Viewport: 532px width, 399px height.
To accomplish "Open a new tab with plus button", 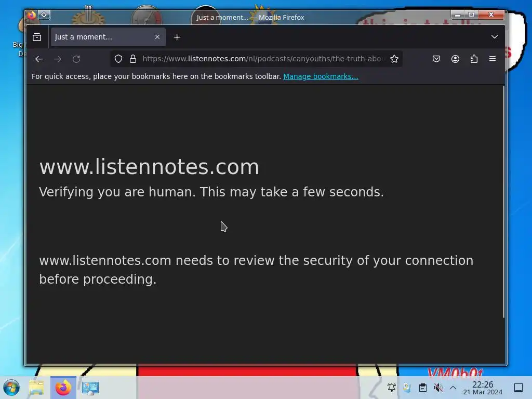I will pyautogui.click(x=177, y=37).
